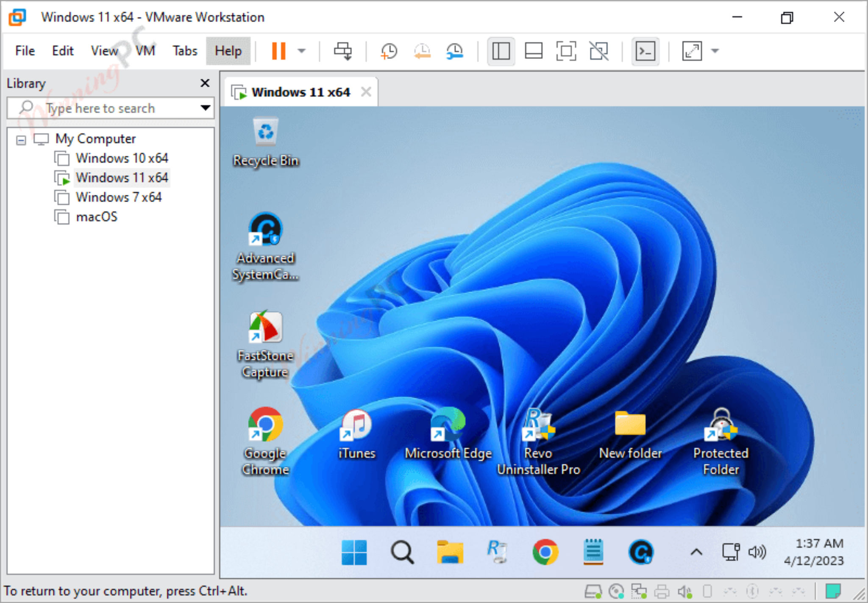Screen dimensions: 868x603
Task: Open the VM menu
Action: 145,51
